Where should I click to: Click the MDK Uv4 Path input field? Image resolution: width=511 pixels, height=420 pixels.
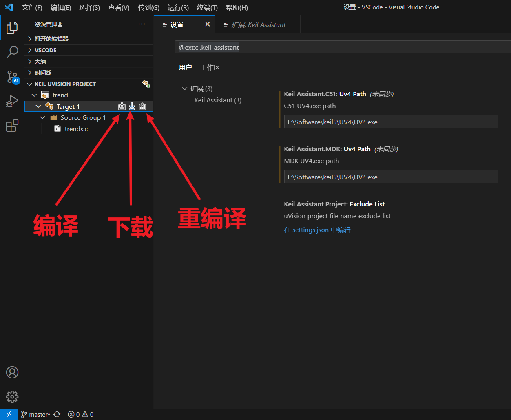tap(391, 177)
